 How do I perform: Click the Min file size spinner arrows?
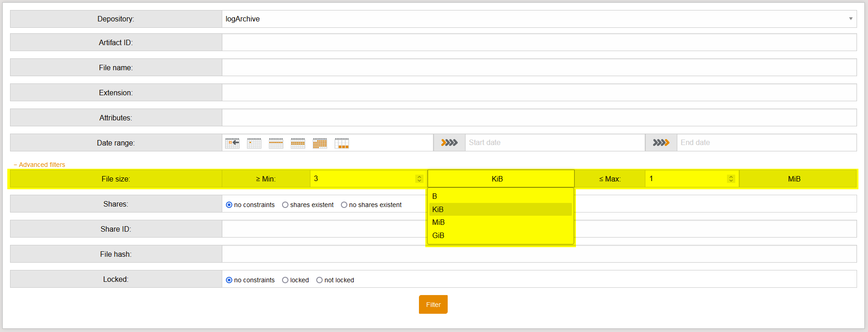[419, 179]
